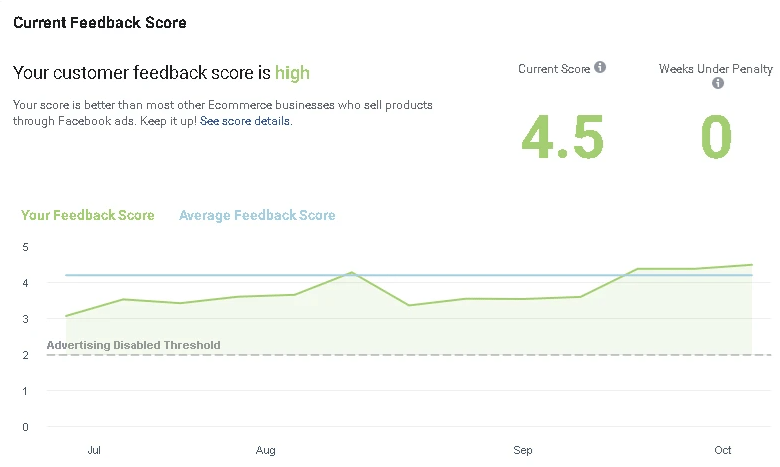Select the Jul label on the time axis

pos(94,451)
